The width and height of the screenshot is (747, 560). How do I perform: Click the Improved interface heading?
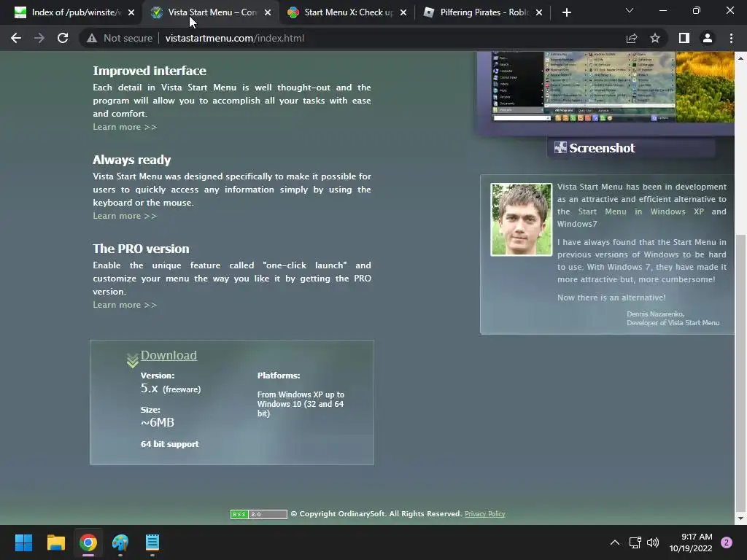[149, 71]
